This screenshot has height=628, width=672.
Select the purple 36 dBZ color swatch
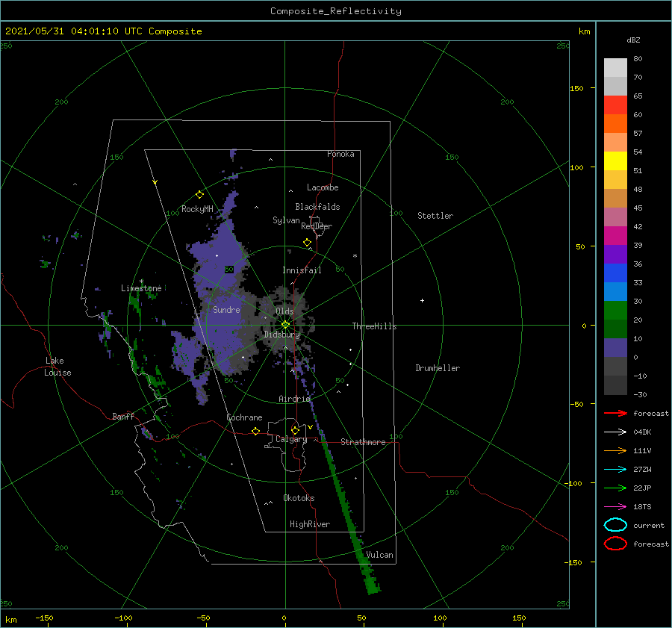click(615, 255)
